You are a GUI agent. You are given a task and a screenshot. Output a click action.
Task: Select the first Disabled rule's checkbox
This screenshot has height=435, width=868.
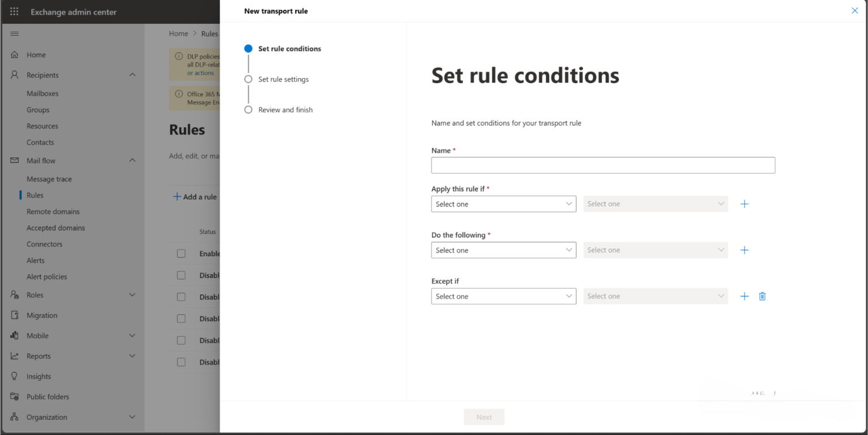181,275
